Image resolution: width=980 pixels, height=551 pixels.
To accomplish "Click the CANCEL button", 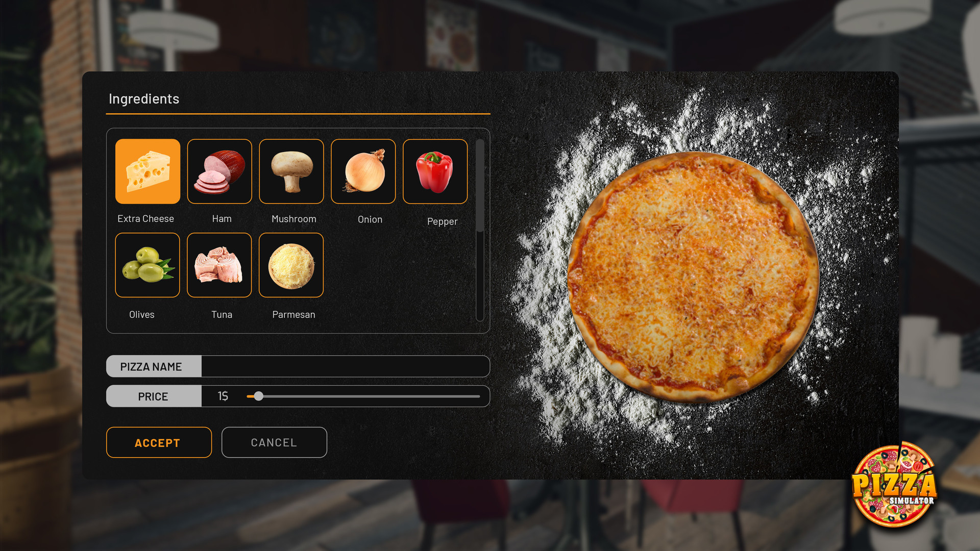I will click(x=274, y=442).
